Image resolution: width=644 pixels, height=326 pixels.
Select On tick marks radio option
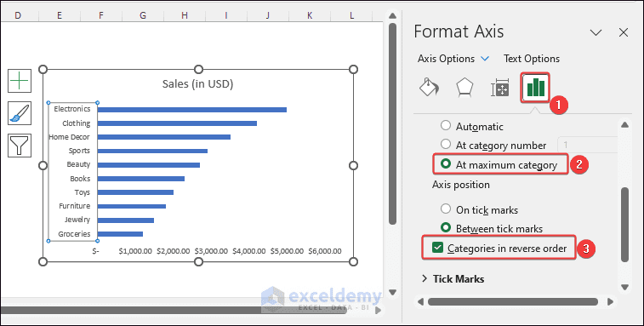[x=446, y=209]
